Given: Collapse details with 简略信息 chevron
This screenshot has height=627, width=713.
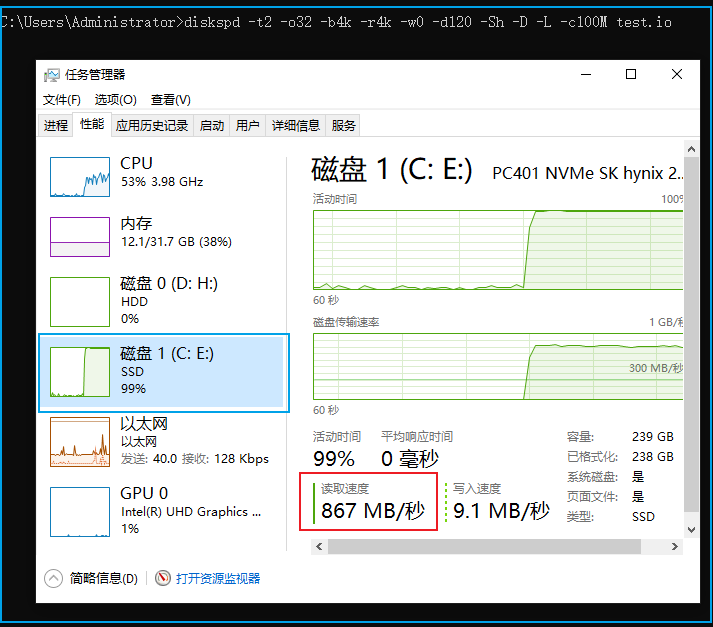Looking at the screenshot, I should click(x=53, y=578).
